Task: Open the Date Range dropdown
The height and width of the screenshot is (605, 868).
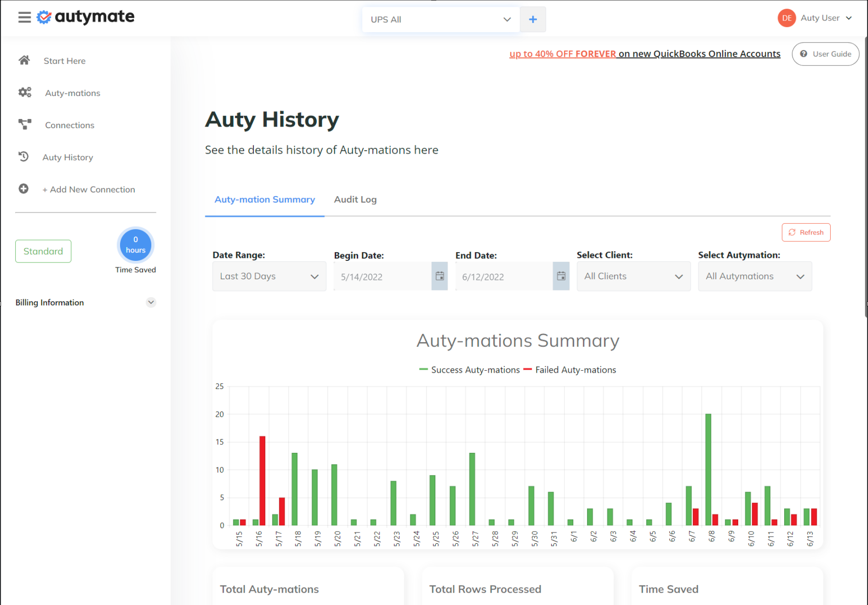Action: click(269, 276)
